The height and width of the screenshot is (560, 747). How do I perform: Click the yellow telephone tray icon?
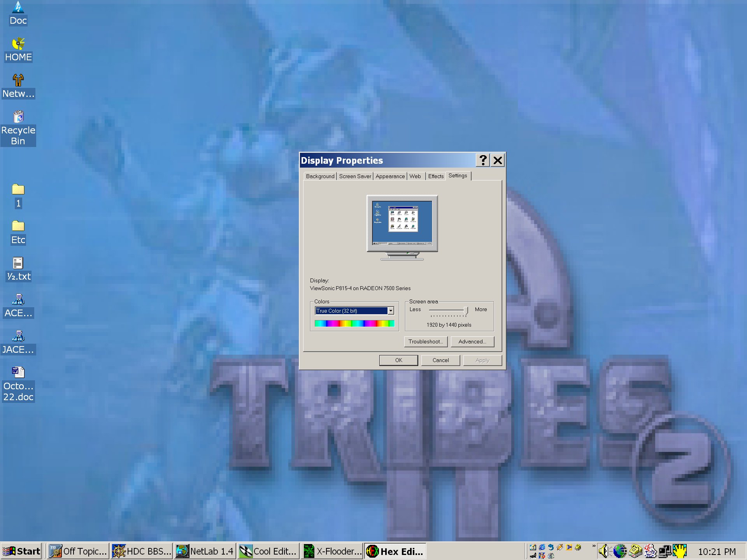tap(636, 551)
